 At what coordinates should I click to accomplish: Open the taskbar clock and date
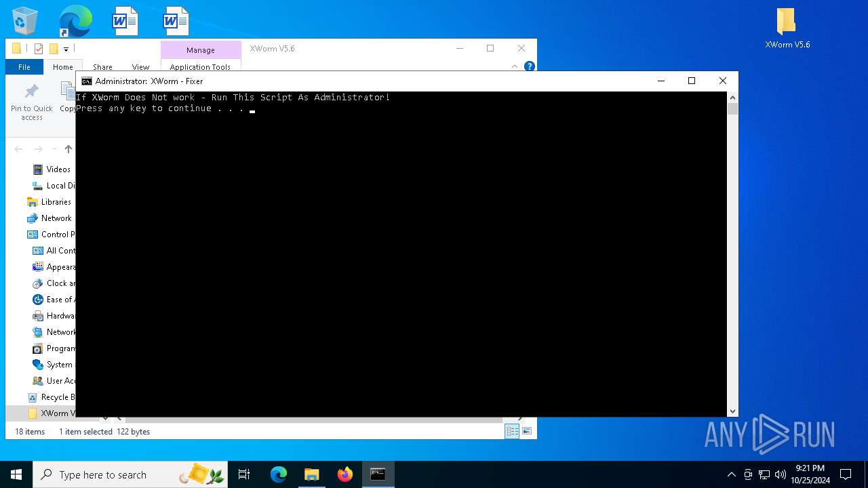[x=810, y=474]
